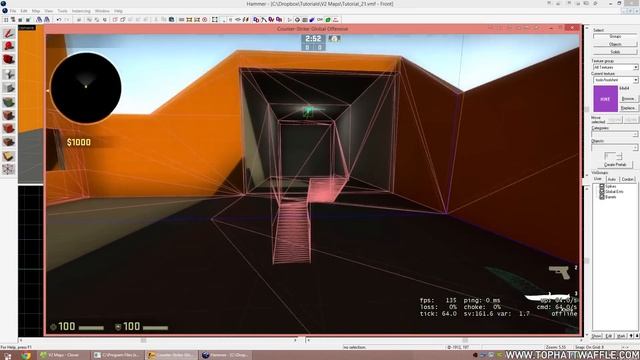
Task: Select the Camera tool in left toolbar
Action: (x=9, y=60)
